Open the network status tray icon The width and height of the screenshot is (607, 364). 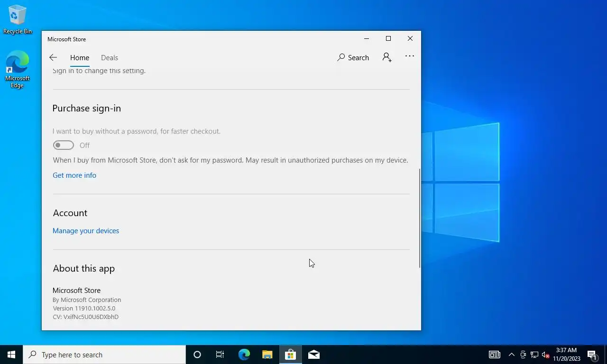pos(534,355)
